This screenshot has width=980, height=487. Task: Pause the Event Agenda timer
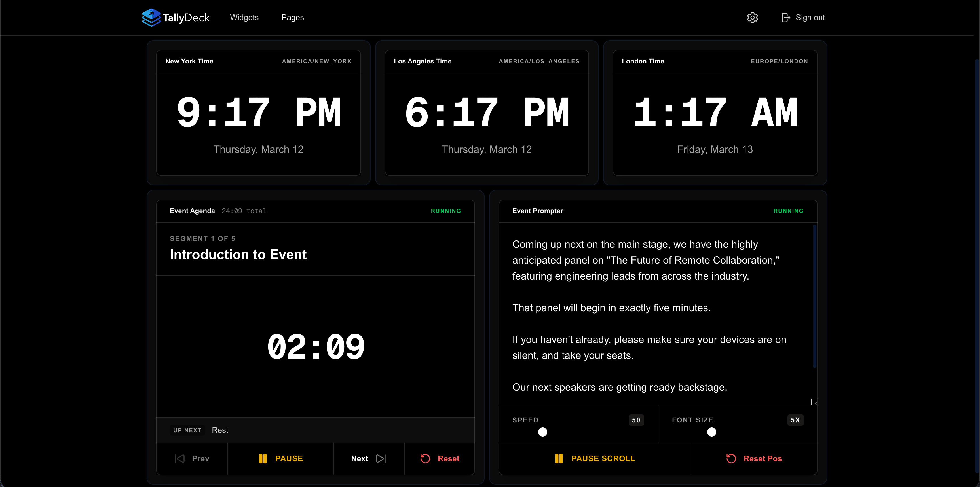click(281, 458)
